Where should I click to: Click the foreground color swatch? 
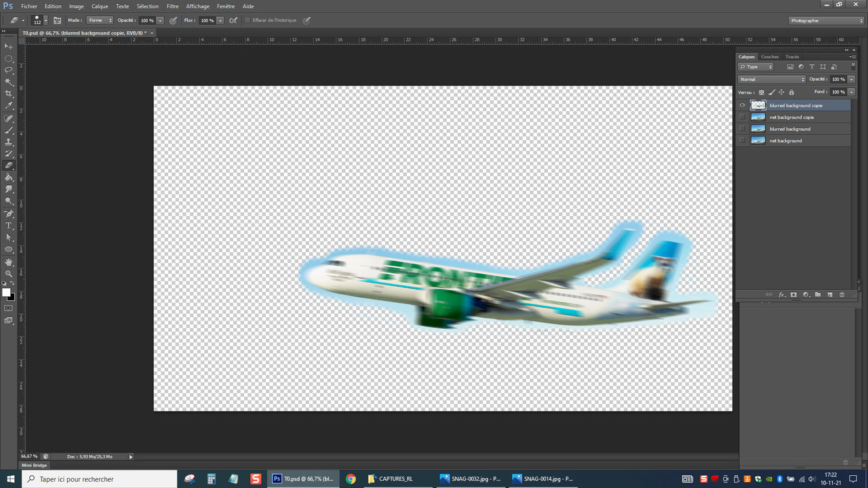pos(6,293)
